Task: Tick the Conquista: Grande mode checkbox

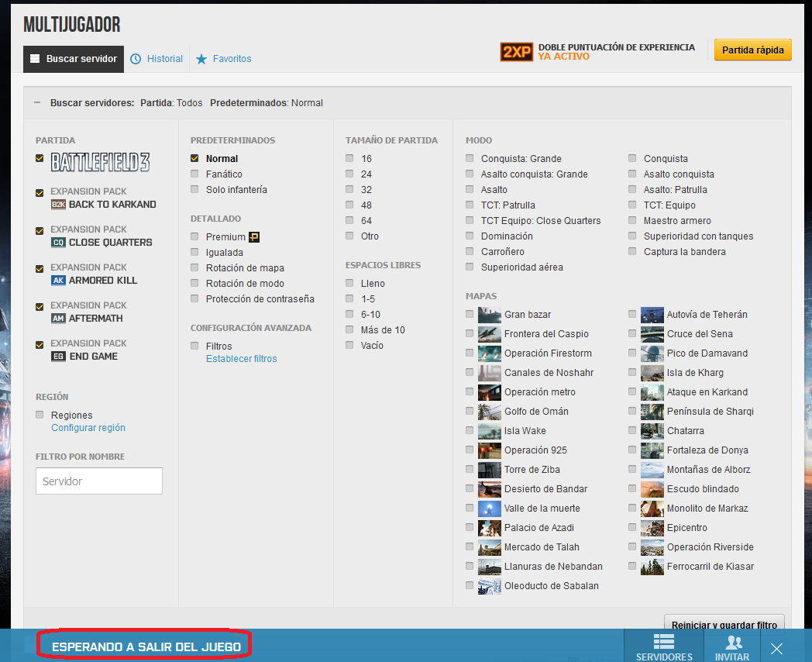Action: [x=470, y=158]
